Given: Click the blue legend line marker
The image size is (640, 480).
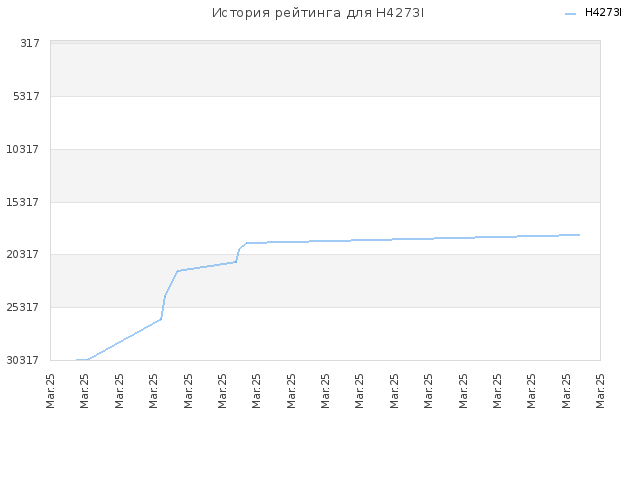Looking at the screenshot, I should pos(570,14).
